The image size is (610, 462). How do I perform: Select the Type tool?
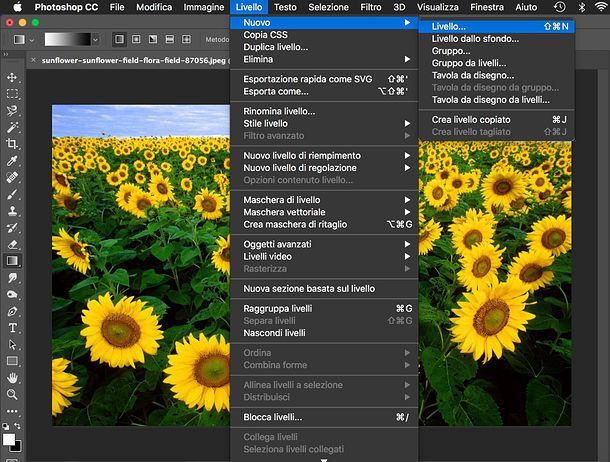(12, 328)
